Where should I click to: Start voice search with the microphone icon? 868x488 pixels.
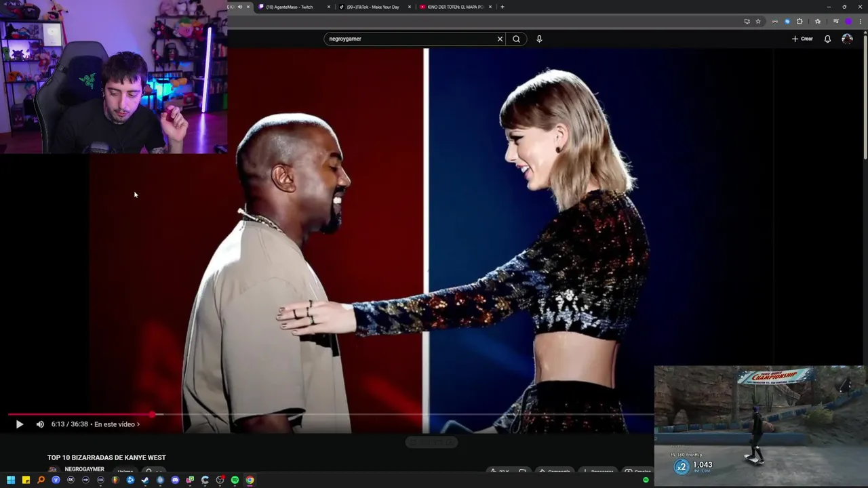(x=539, y=39)
